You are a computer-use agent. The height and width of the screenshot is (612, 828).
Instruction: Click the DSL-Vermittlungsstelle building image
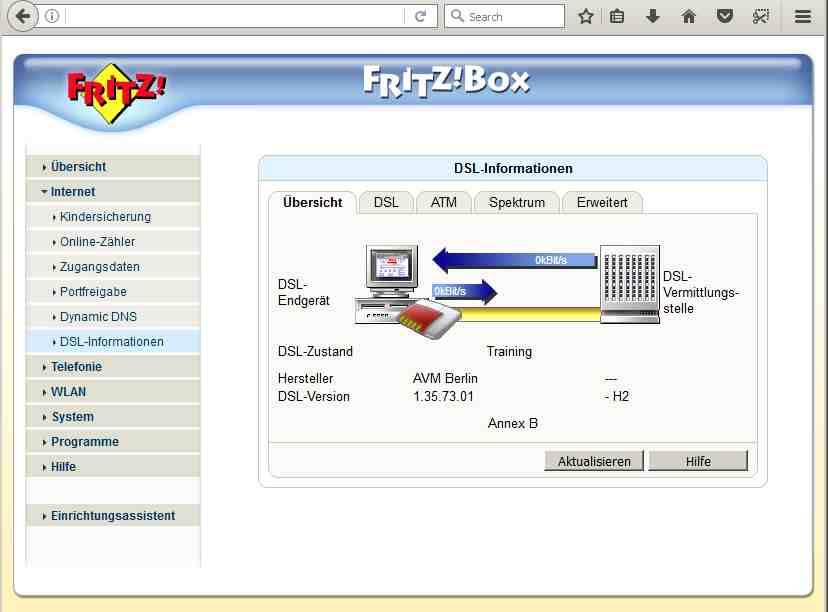coord(630,284)
